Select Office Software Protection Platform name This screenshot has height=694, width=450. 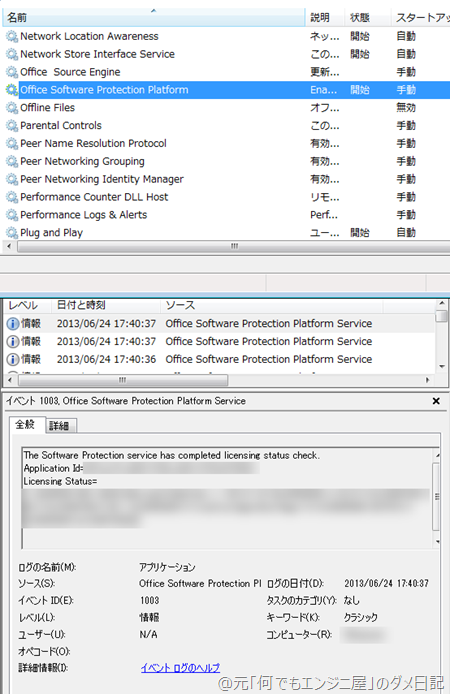(x=104, y=90)
